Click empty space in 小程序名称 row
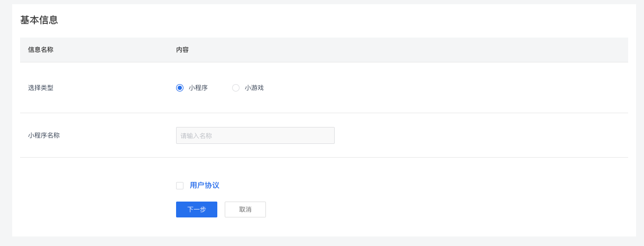 tap(476, 135)
